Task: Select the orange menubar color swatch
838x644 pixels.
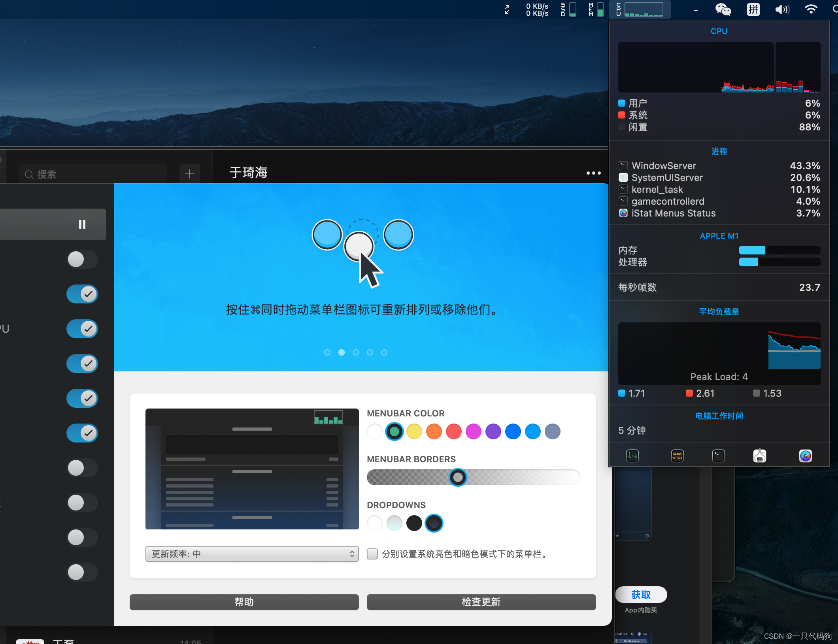Action: (x=434, y=431)
